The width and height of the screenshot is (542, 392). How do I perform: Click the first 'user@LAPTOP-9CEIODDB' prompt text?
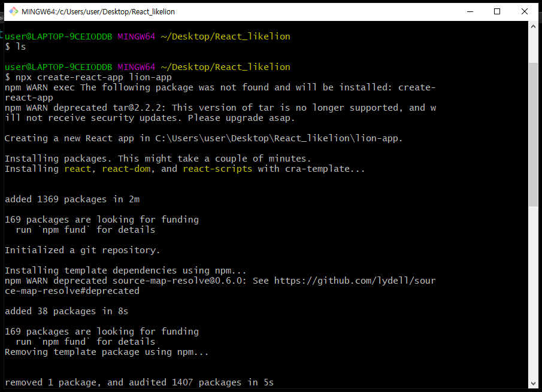pyautogui.click(x=59, y=37)
